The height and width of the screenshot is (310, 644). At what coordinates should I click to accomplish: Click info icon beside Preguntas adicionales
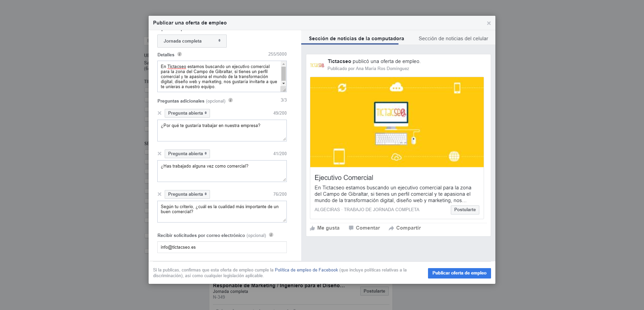pyautogui.click(x=230, y=100)
